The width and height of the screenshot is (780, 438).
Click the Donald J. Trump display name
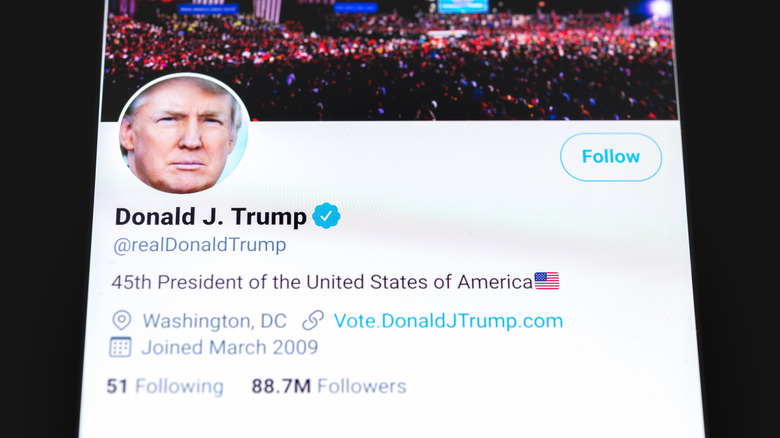coord(211,216)
